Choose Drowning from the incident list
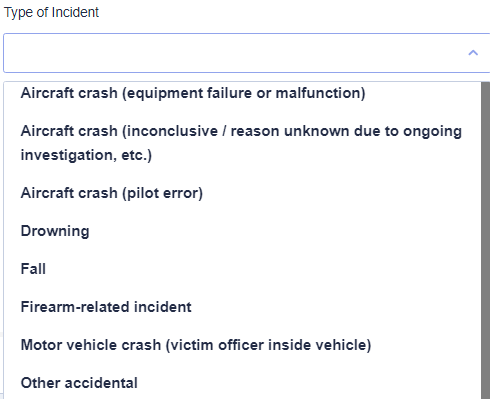 click(x=243, y=231)
